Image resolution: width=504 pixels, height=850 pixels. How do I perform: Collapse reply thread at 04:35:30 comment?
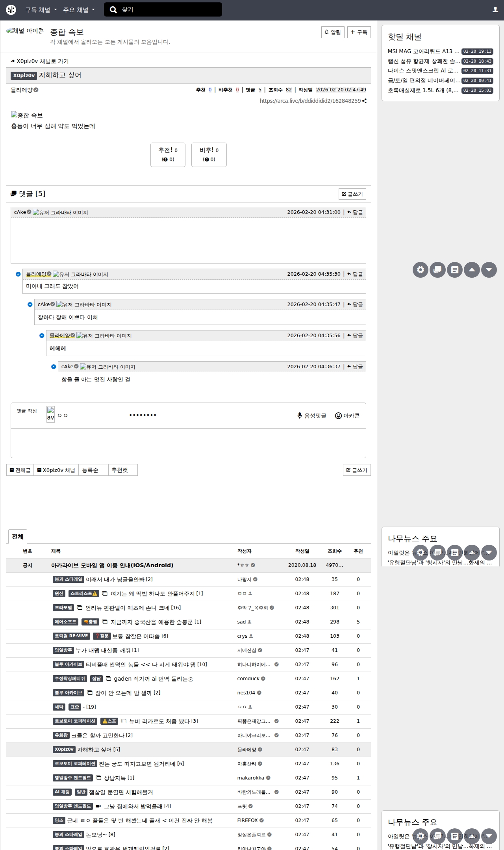pyautogui.click(x=18, y=274)
